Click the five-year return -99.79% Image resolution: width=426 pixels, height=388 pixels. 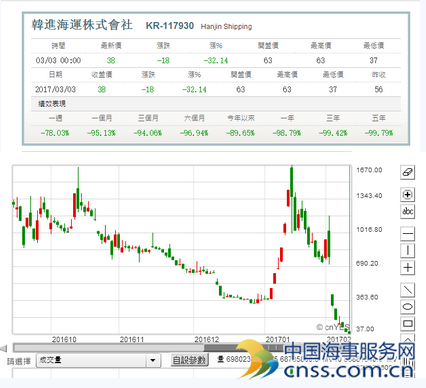coord(379,133)
